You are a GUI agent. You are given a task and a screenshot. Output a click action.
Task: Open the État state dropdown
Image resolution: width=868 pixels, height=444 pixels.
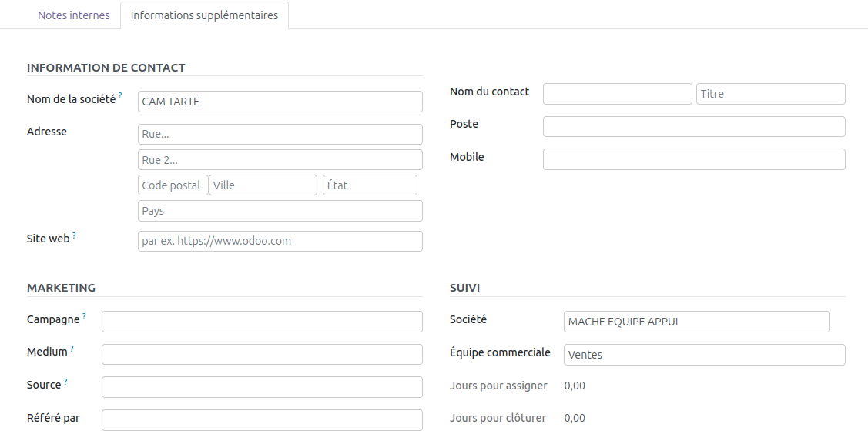(x=370, y=185)
